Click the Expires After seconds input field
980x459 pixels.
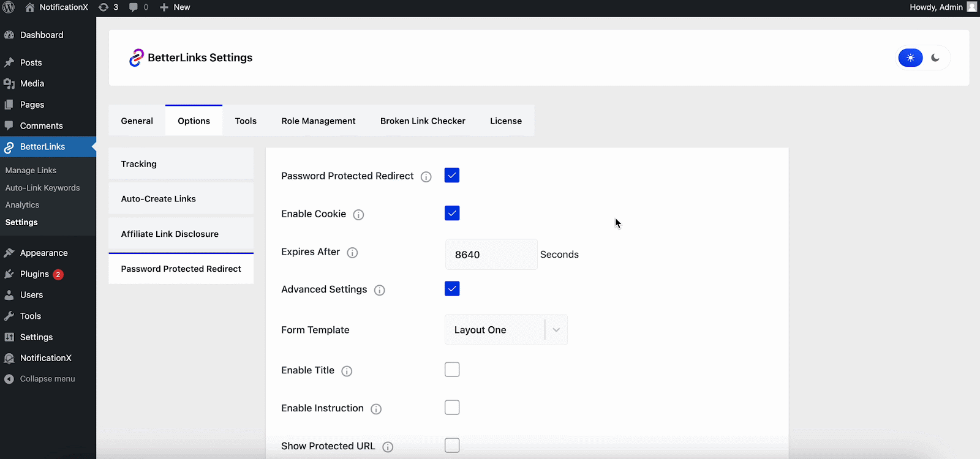[x=491, y=255]
